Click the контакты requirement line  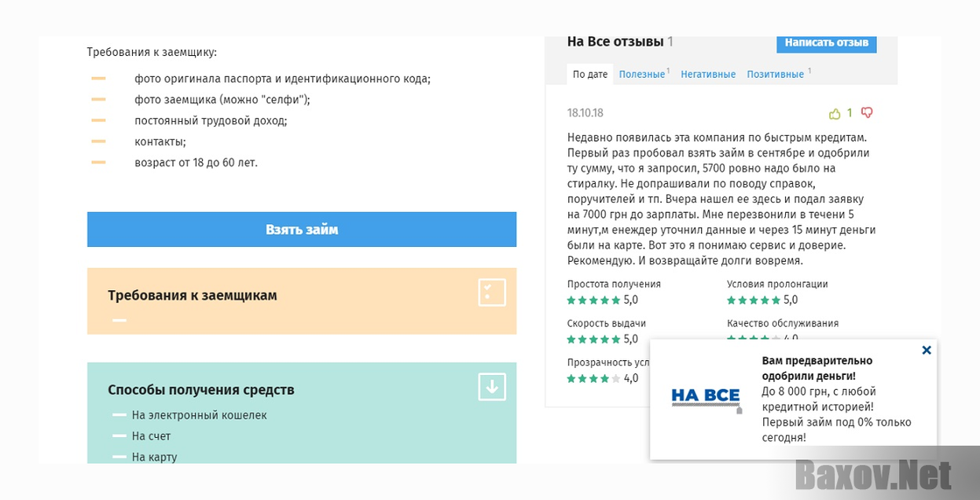tap(160, 142)
